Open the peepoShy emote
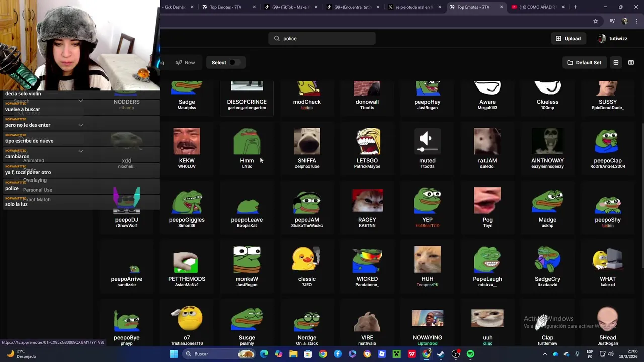This screenshot has height=362, width=644. [608, 207]
